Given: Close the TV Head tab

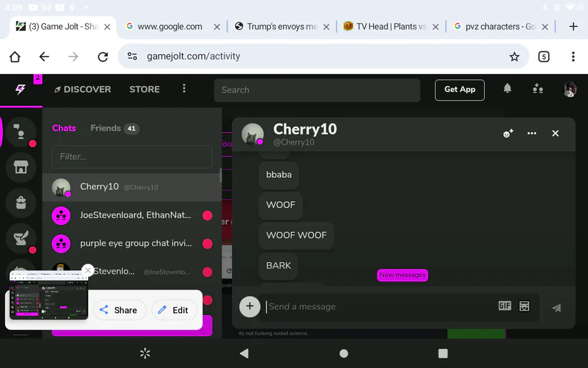Looking at the screenshot, I should 435,27.
